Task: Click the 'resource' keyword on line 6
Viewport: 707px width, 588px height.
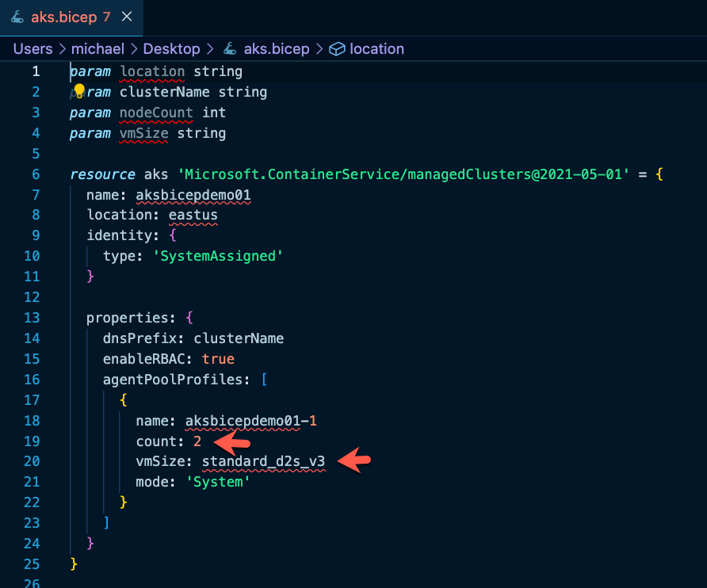Action: point(102,174)
